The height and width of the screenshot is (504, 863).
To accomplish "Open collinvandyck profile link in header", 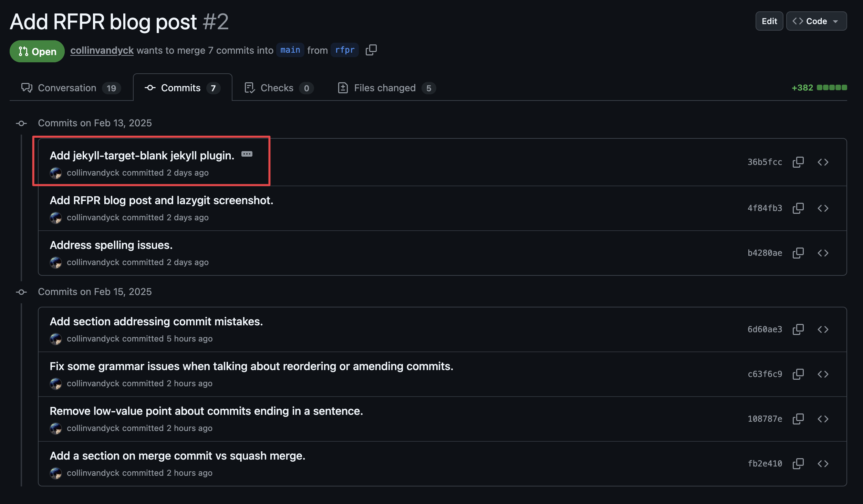I will (102, 50).
